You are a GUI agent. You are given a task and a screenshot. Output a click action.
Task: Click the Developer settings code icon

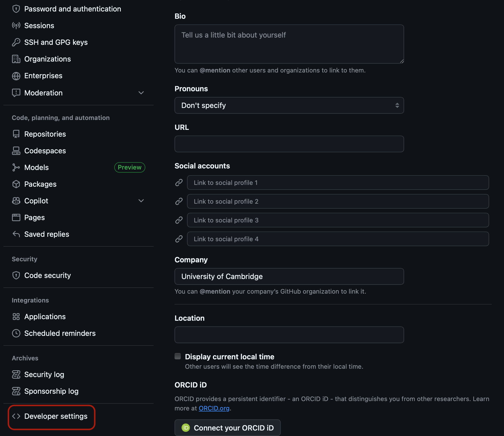point(17,416)
